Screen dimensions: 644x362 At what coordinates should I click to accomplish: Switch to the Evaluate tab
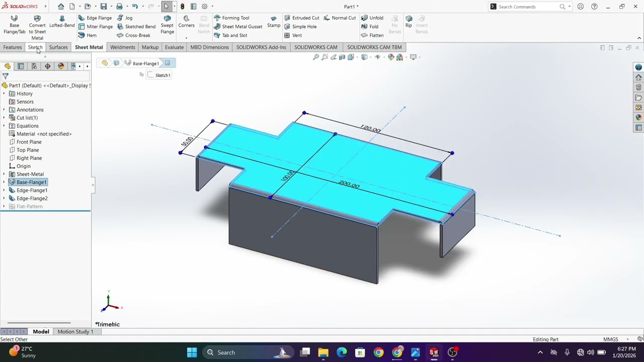point(174,47)
